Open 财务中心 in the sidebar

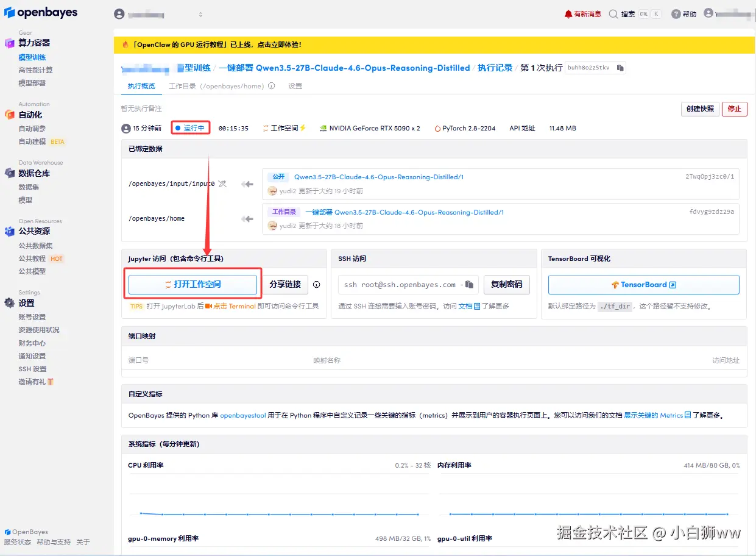tap(32, 343)
